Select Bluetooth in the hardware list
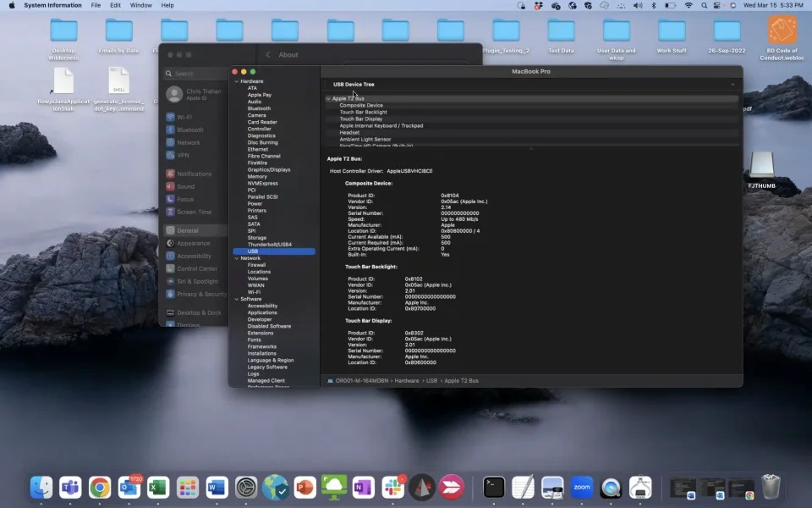Image resolution: width=812 pixels, height=508 pixels. click(259, 108)
